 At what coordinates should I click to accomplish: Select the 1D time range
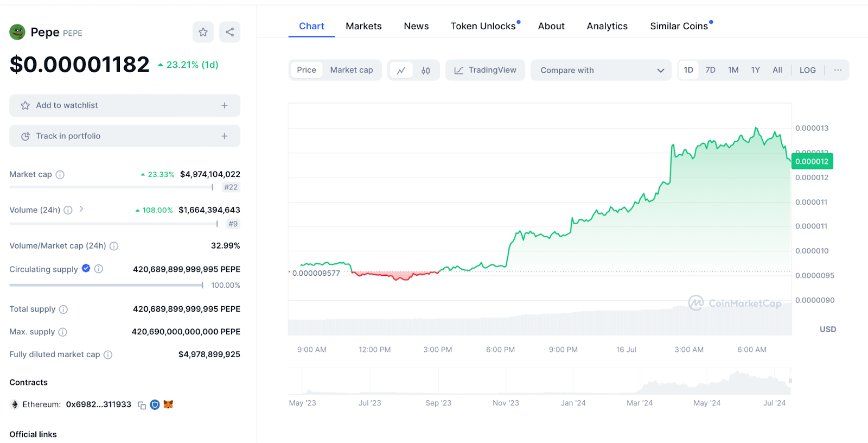[x=688, y=70]
